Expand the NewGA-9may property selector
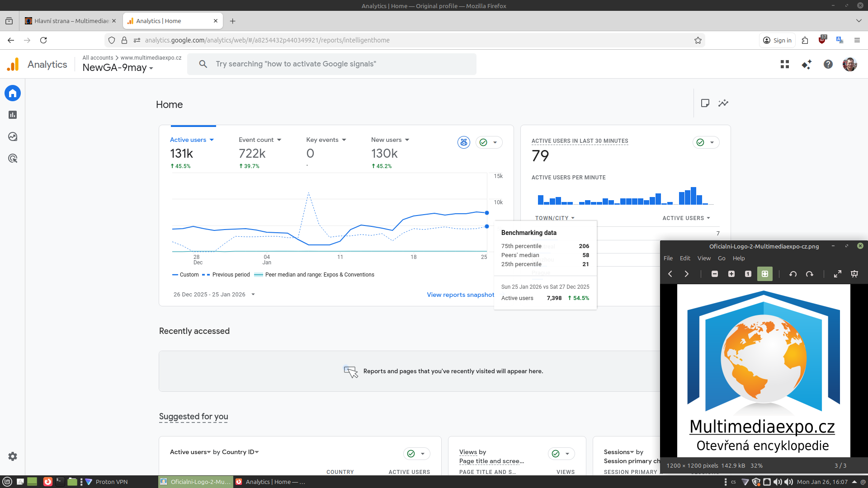This screenshot has height=488, width=868. [x=118, y=68]
